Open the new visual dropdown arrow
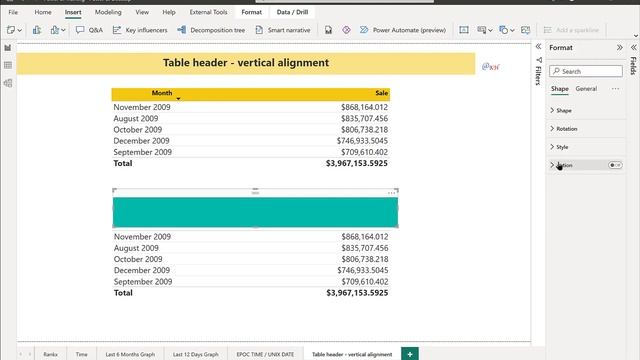The height and width of the screenshot is (360, 640). point(19,30)
